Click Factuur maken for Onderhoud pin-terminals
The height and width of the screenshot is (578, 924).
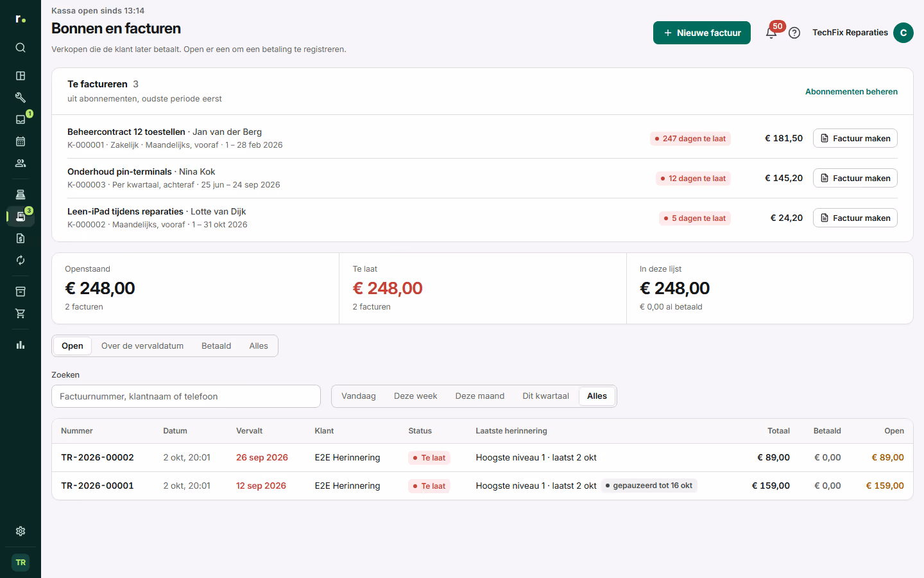[x=855, y=178]
